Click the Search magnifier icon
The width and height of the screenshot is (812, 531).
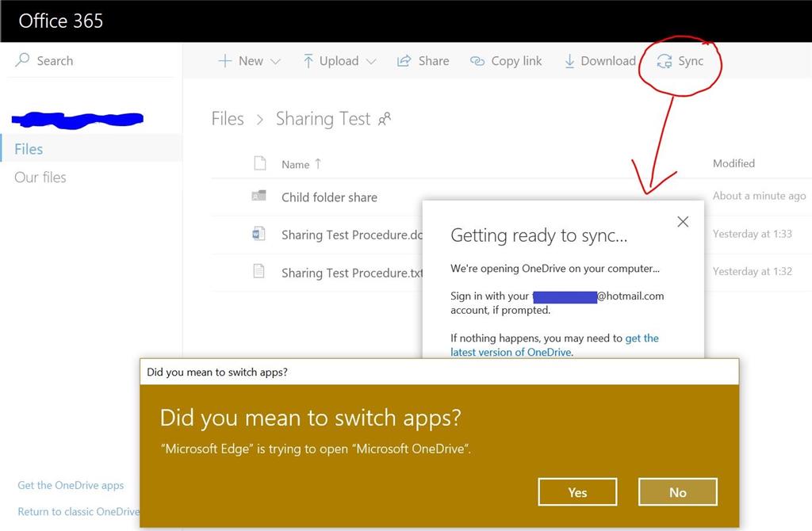click(22, 59)
